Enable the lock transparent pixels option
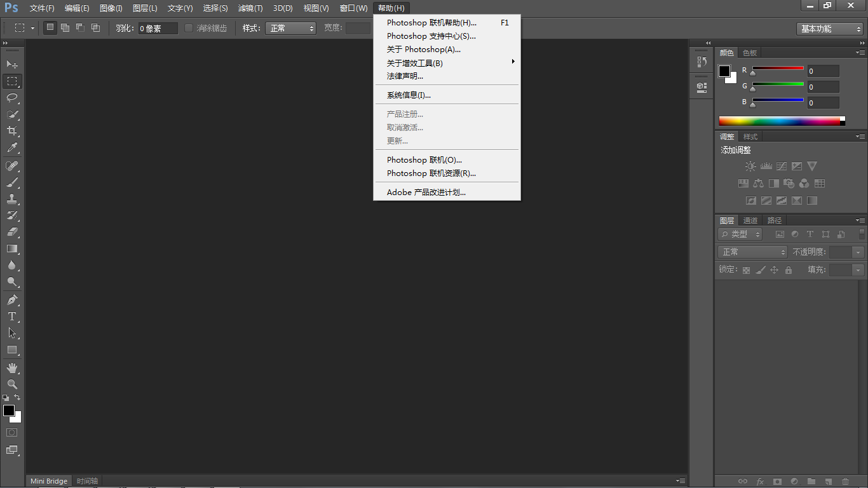 746,270
